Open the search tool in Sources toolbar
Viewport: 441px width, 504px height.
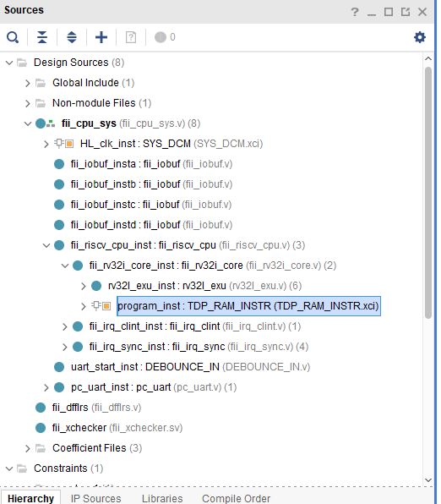tap(13, 37)
